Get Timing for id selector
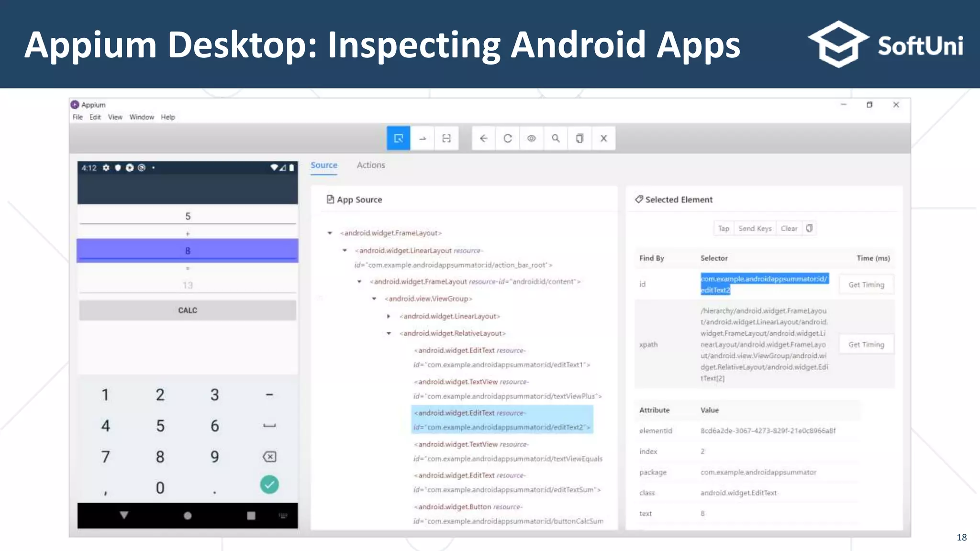 866,285
